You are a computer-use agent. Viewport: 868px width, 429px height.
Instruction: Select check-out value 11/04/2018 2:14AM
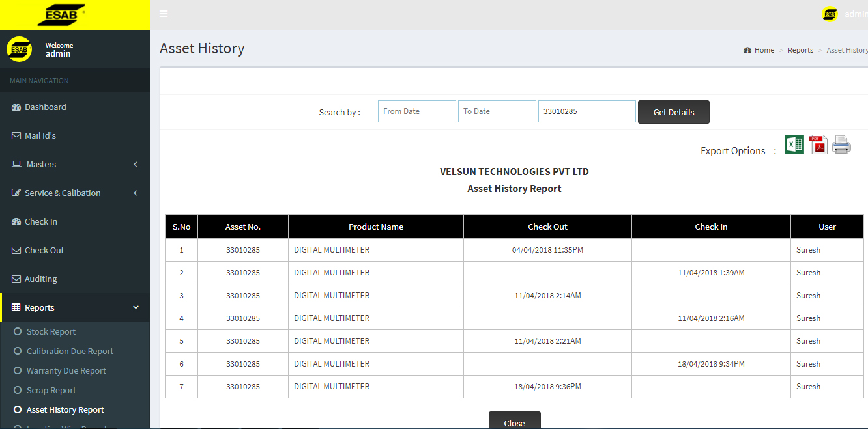[x=547, y=296]
